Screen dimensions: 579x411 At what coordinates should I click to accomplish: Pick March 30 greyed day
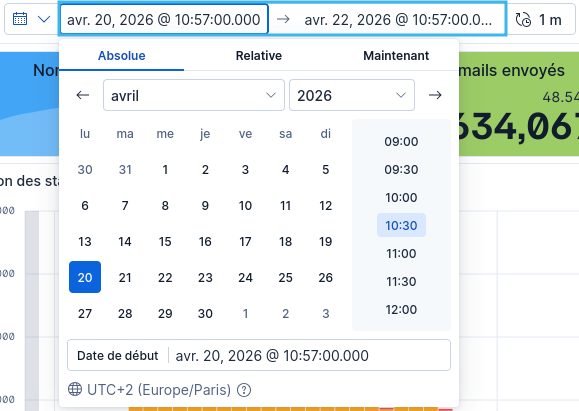pos(85,169)
